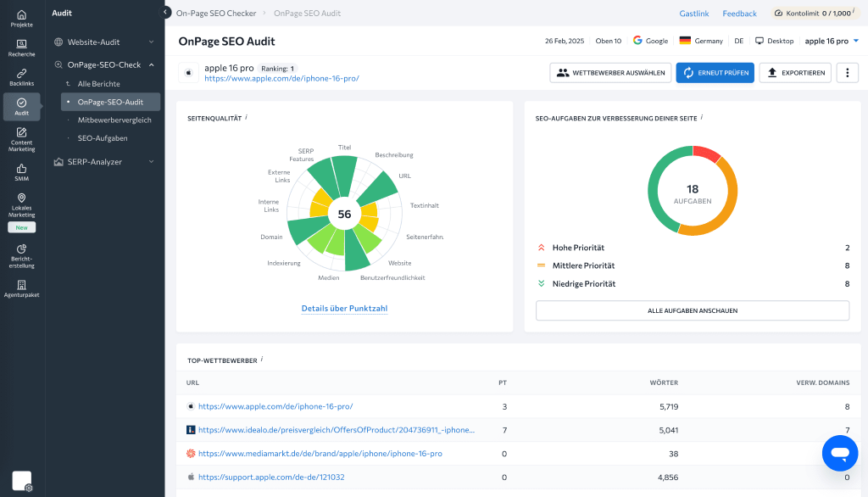
Task: Click Erneut Prüfen button
Action: tap(715, 73)
